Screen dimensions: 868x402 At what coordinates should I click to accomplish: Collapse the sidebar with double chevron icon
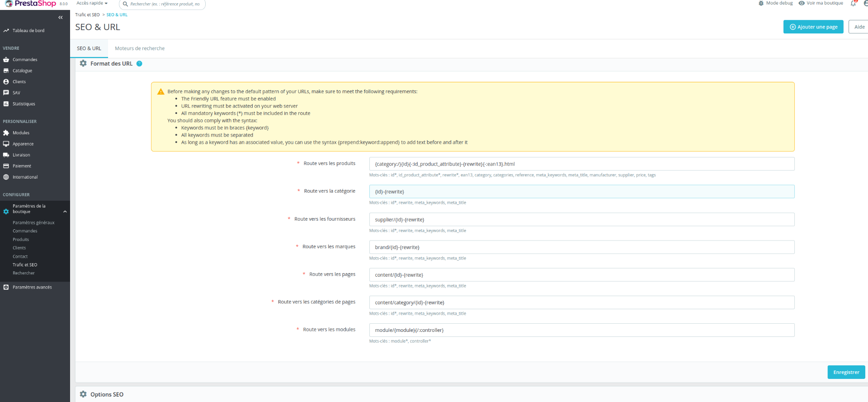pyautogui.click(x=61, y=18)
